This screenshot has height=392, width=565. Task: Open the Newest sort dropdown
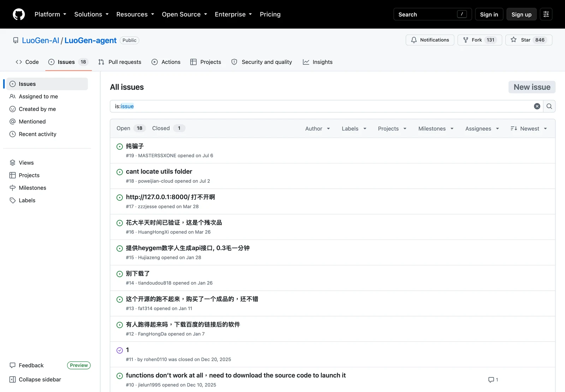click(x=529, y=129)
